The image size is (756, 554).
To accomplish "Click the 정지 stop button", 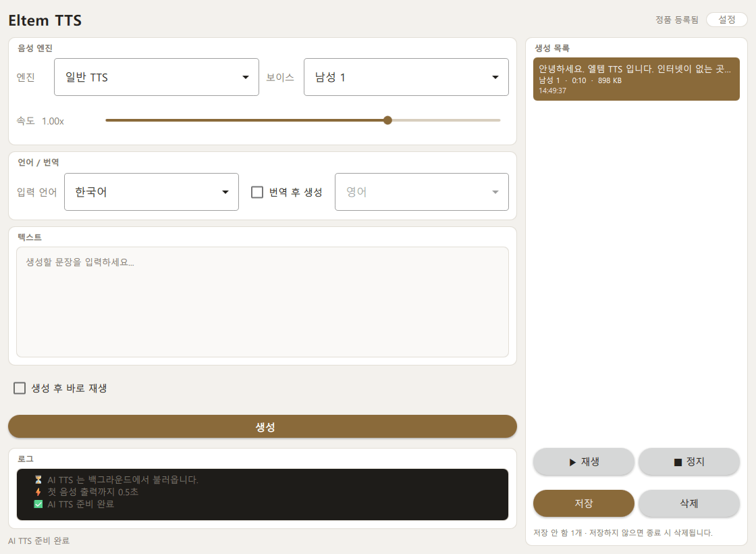I will coord(689,462).
